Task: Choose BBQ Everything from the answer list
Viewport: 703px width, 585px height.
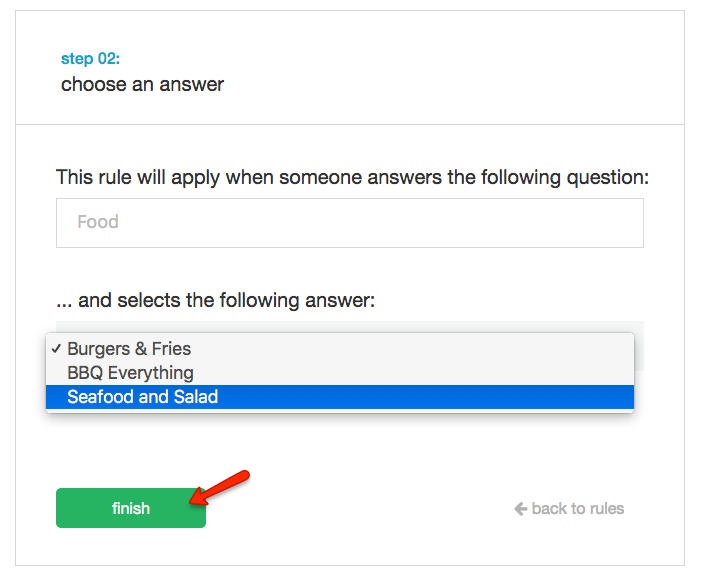Action: pos(130,373)
